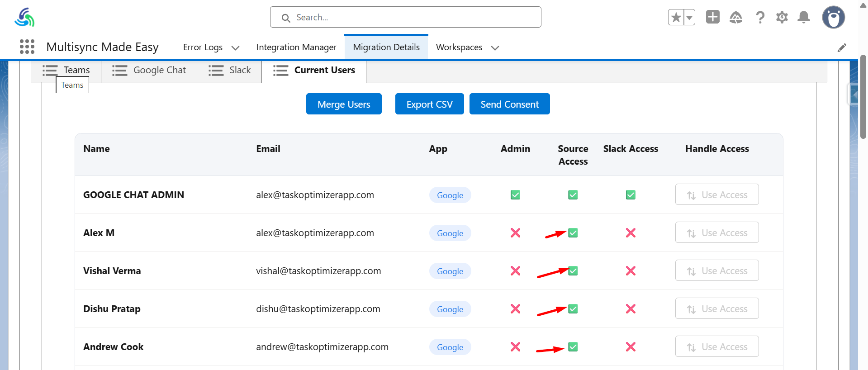The height and width of the screenshot is (370, 868).
Task: Click the vishal@taskoptimizerapp.com email cell
Action: pos(318,271)
